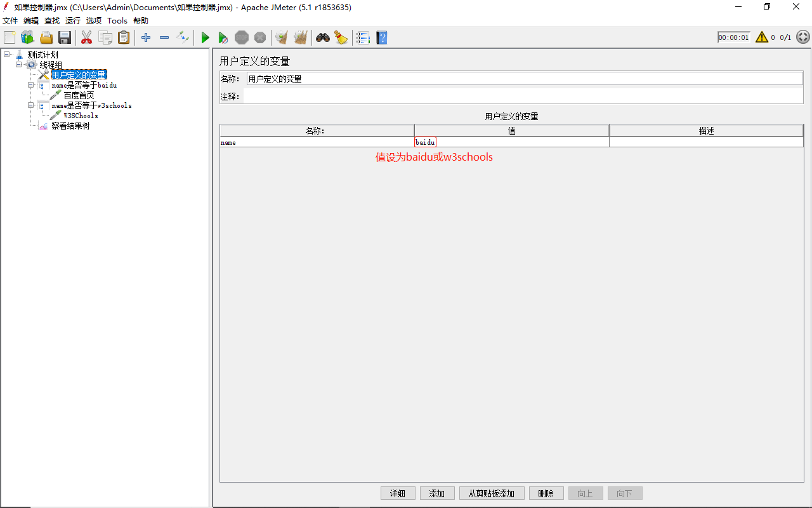This screenshot has height=508, width=812.
Task: Select 测试计划 in the tree
Action: click(x=43, y=55)
